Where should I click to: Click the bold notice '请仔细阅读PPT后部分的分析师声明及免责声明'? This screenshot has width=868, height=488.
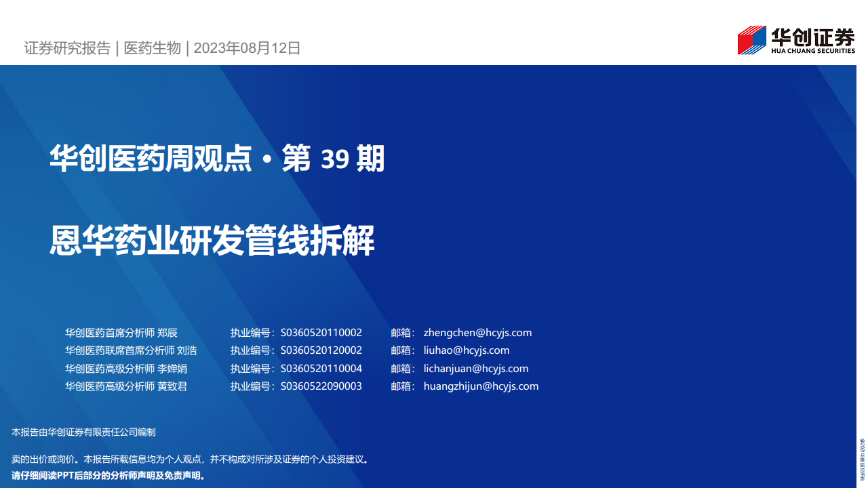click(x=108, y=475)
